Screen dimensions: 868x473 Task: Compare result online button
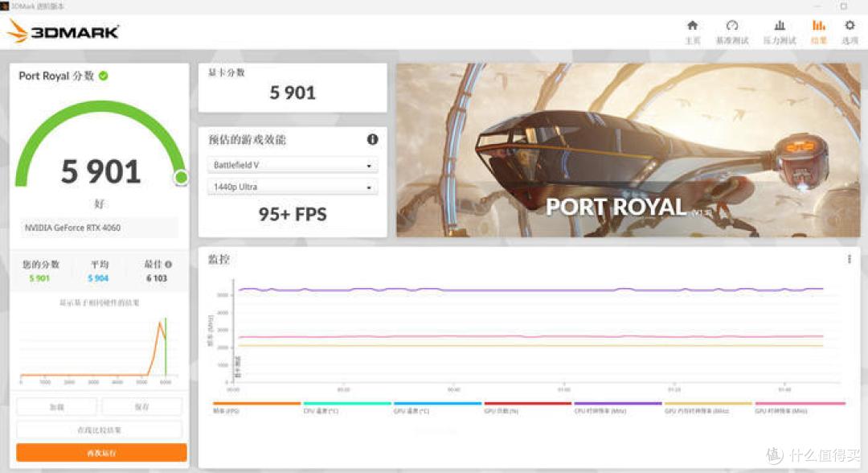coord(99,430)
